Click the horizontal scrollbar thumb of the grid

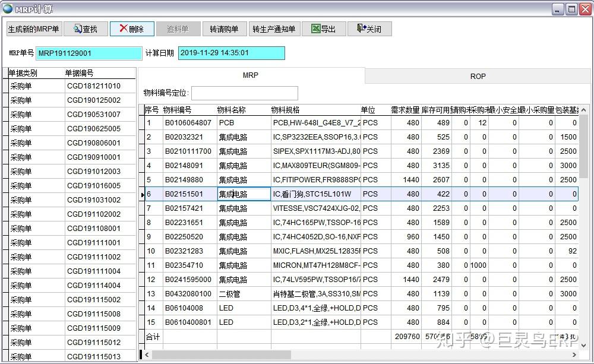221,355
